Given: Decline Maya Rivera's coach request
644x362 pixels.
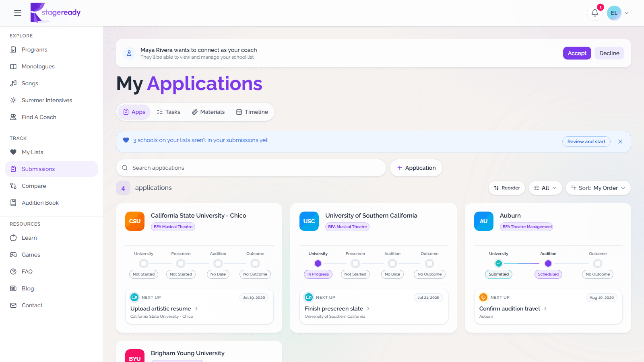Looking at the screenshot, I should pyautogui.click(x=609, y=53).
